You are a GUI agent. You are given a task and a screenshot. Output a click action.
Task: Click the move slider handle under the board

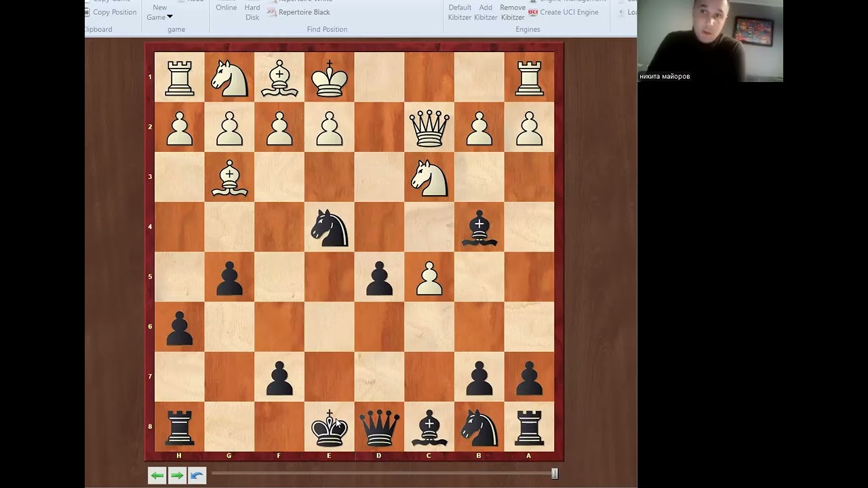tap(555, 474)
